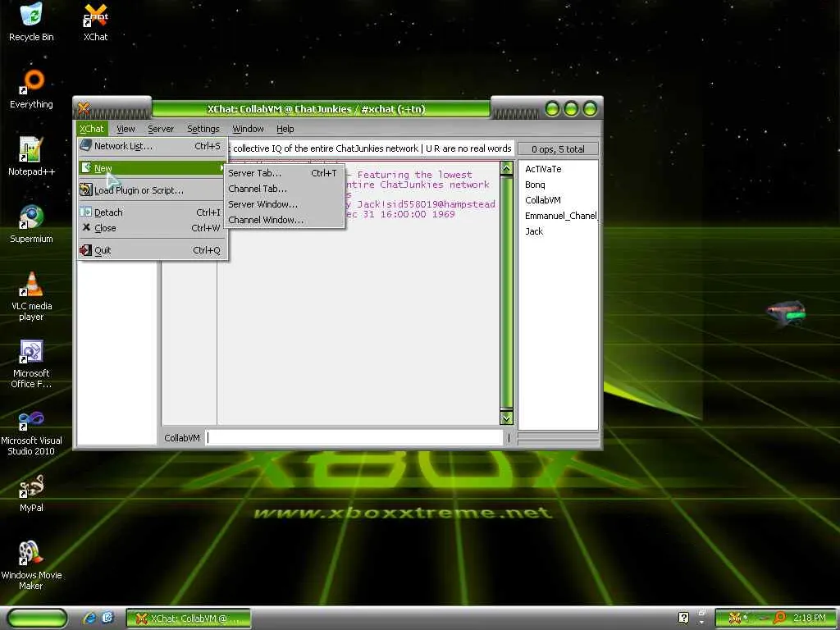Click the Close item X icon

(86, 227)
